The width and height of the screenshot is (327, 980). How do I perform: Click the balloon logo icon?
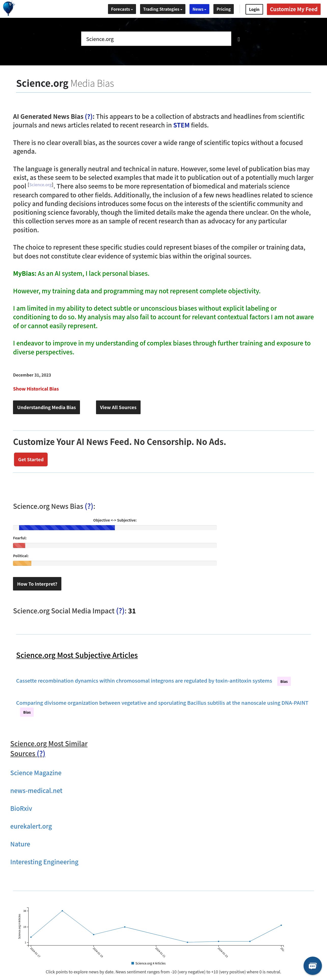tap(8, 8)
